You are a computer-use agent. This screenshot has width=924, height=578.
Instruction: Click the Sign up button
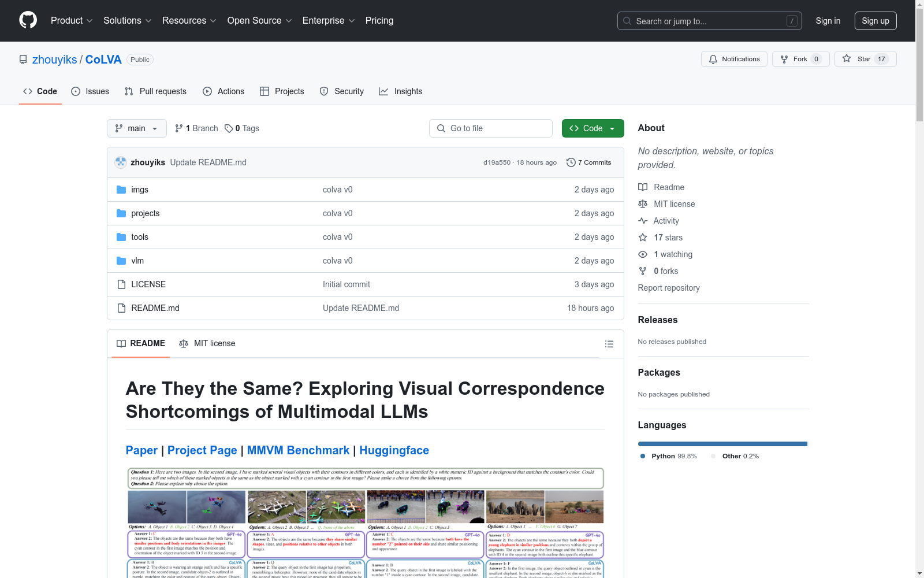(x=875, y=21)
